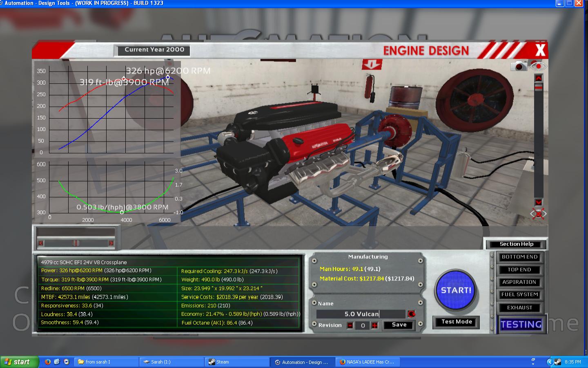Click the peak torque marker on red curve

pos(124,79)
